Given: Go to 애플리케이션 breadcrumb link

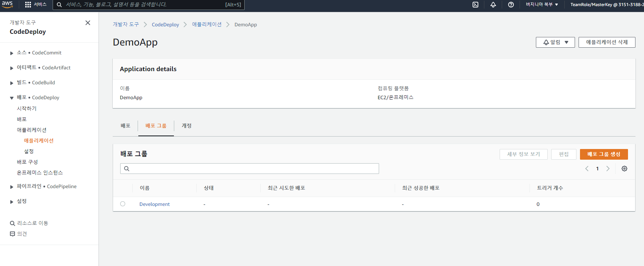Looking at the screenshot, I should [207, 24].
